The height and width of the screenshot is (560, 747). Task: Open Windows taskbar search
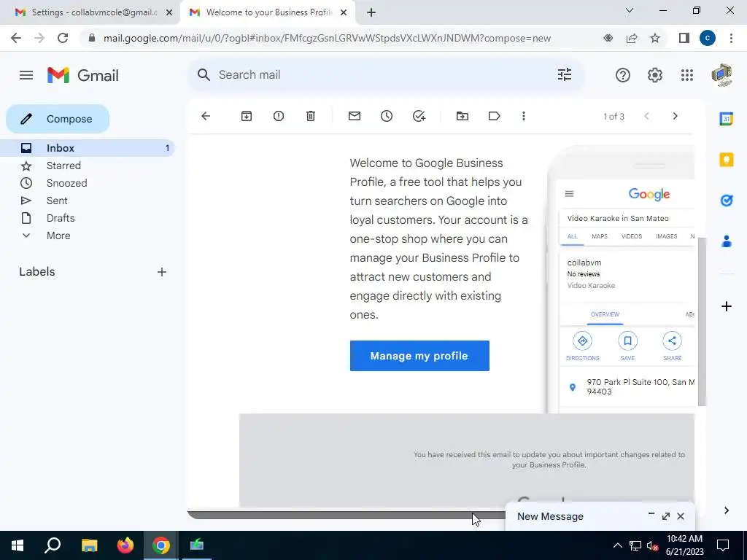pos(53,545)
